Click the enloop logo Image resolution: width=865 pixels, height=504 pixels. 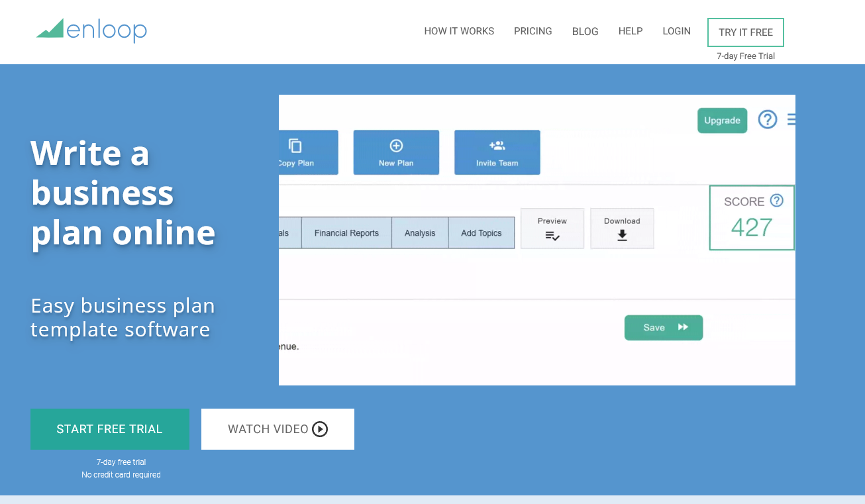point(91,30)
